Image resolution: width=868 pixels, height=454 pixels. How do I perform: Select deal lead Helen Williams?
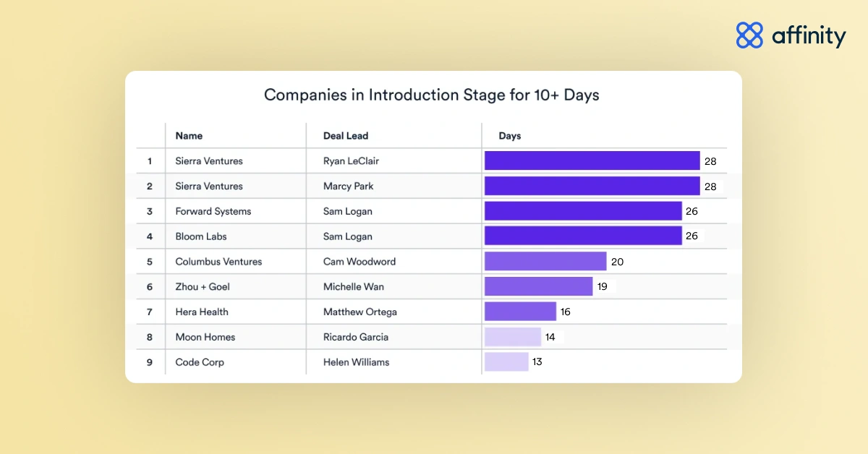pos(356,362)
